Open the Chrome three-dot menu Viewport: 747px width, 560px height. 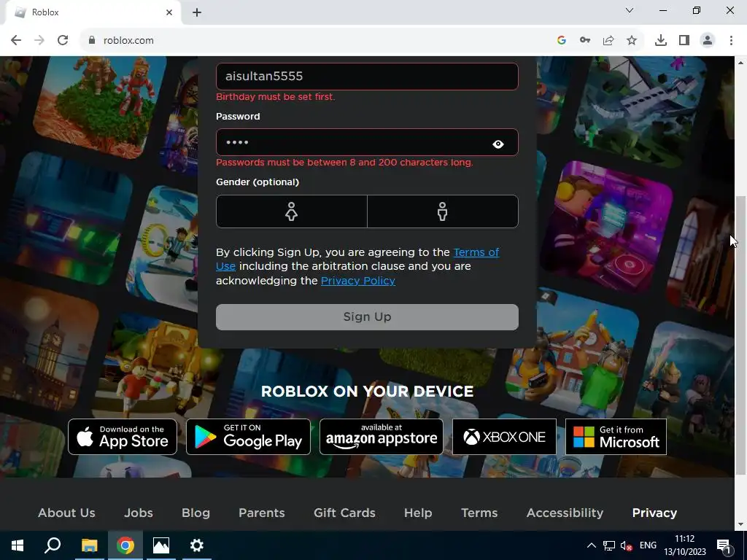tap(731, 41)
